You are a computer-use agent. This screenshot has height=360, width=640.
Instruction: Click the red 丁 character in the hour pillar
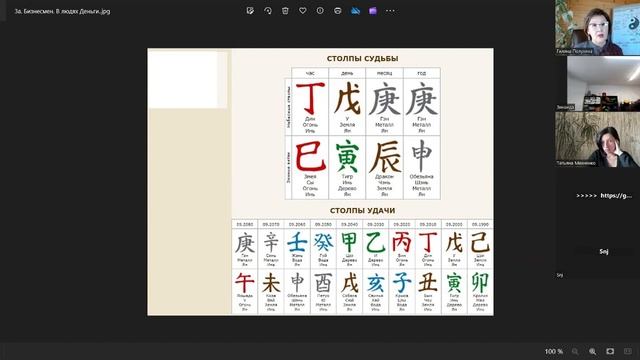[310, 98]
